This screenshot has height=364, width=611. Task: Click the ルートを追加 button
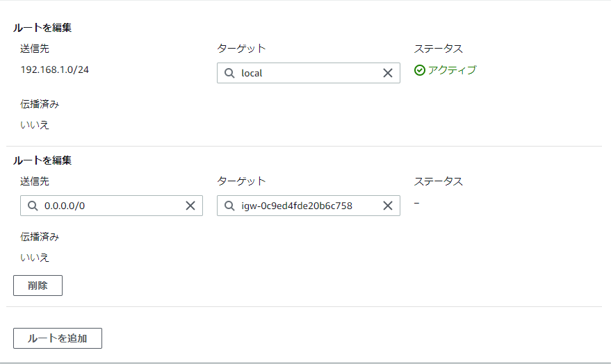tap(58, 338)
